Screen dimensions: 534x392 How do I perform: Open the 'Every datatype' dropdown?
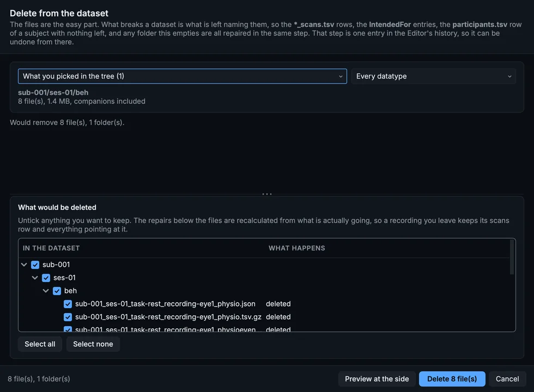434,76
